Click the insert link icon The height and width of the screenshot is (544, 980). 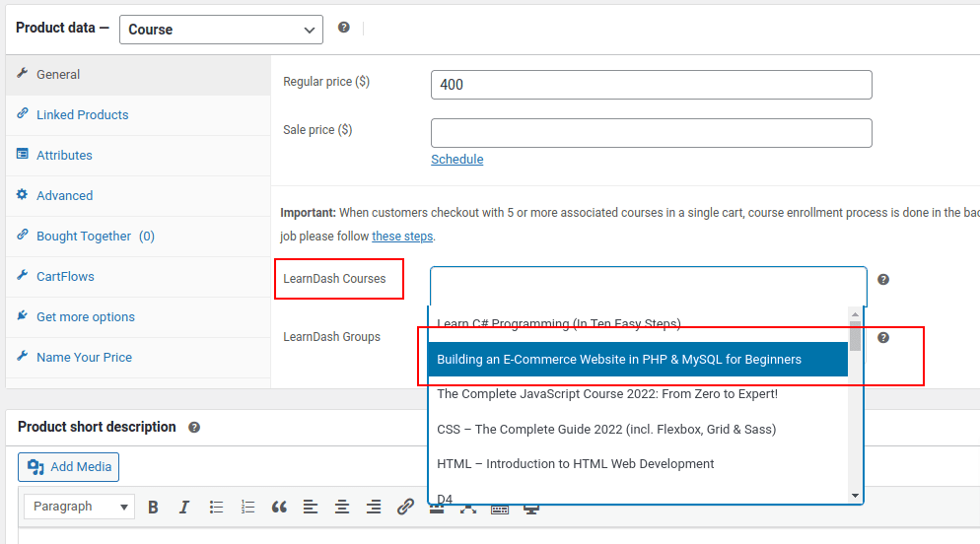coord(405,508)
